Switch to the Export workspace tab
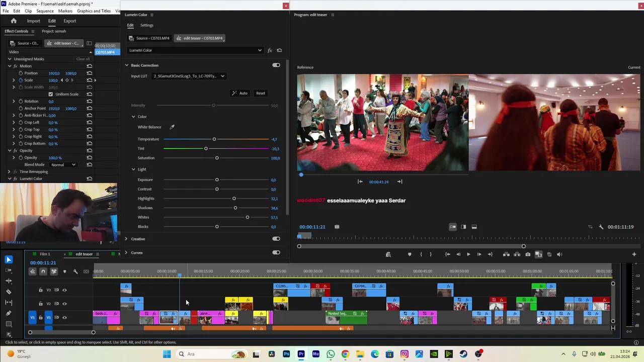 point(70,21)
